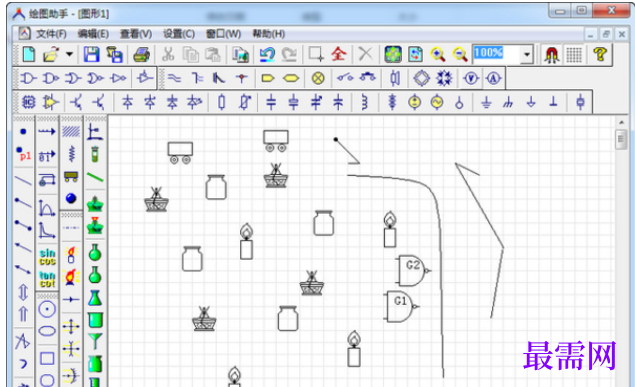Open the 帮助(H) menu
The height and width of the screenshot is (387, 635).
pyautogui.click(x=268, y=34)
